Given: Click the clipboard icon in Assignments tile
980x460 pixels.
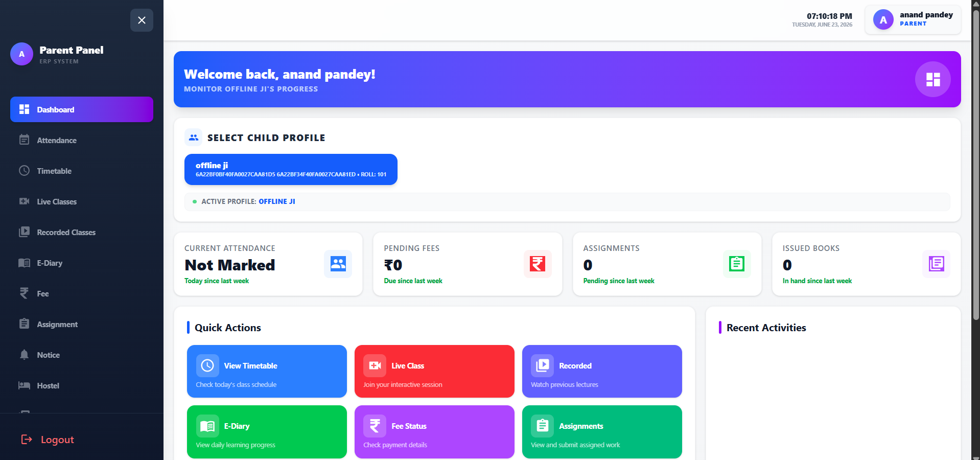Looking at the screenshot, I should pos(542,426).
